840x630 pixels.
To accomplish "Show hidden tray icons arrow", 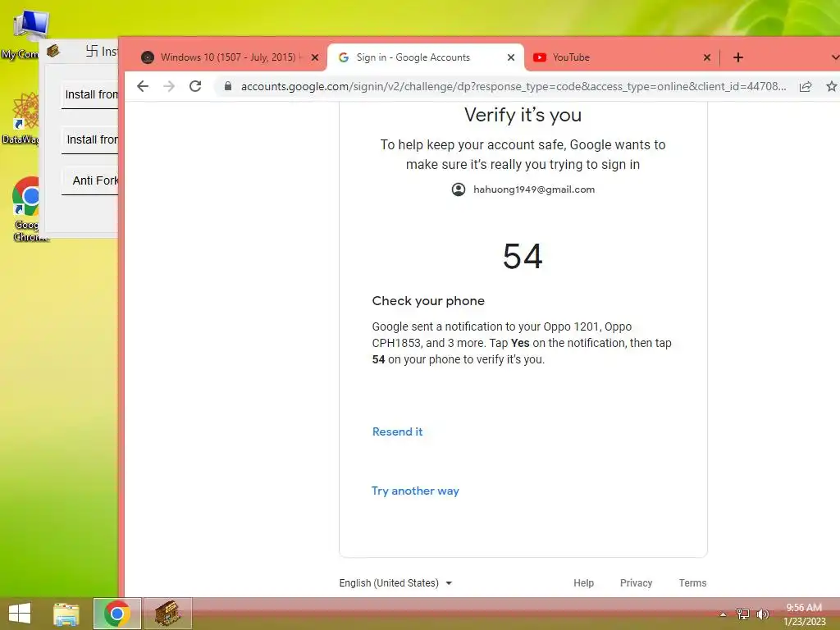I will tap(724, 614).
